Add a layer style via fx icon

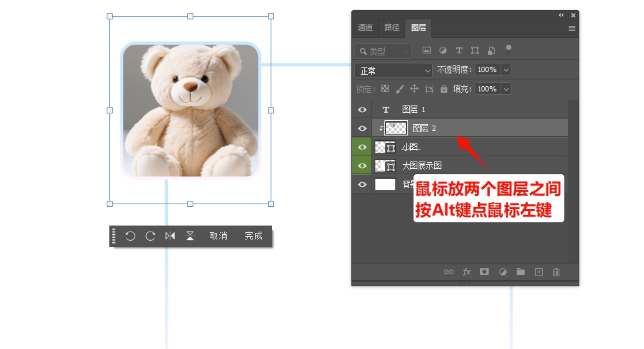coord(467,272)
